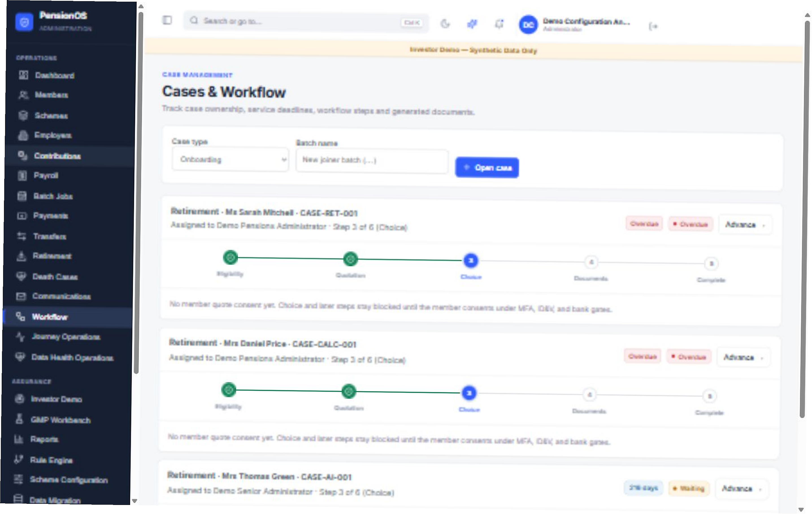The height and width of the screenshot is (514, 812).
Task: Click the main page vertical scrollbar
Action: click(805, 219)
